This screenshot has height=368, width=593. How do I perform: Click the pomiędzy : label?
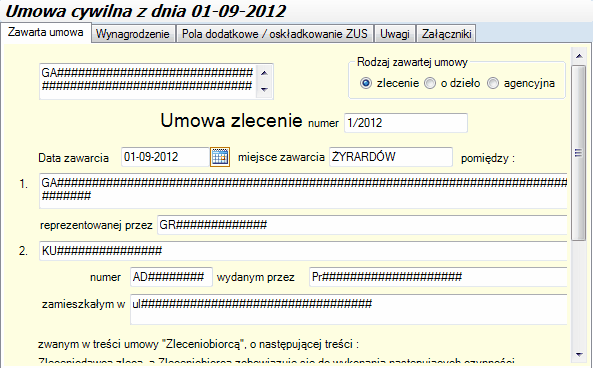[488, 158]
